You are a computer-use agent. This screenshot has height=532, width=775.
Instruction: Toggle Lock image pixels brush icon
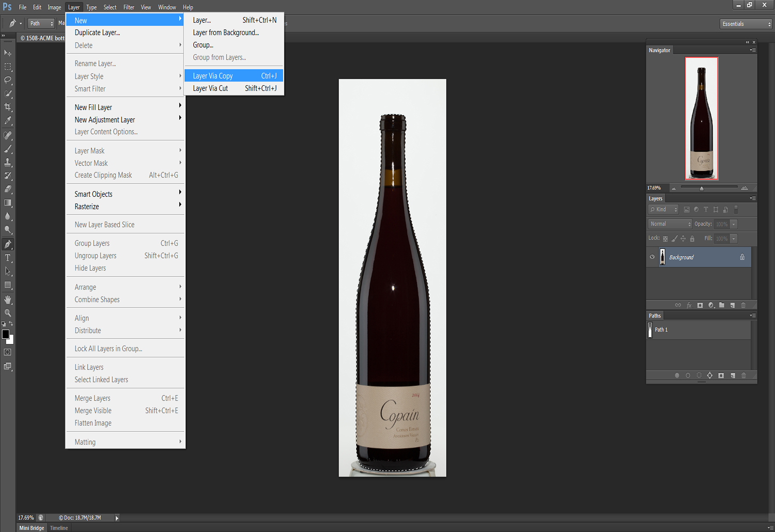coord(674,239)
